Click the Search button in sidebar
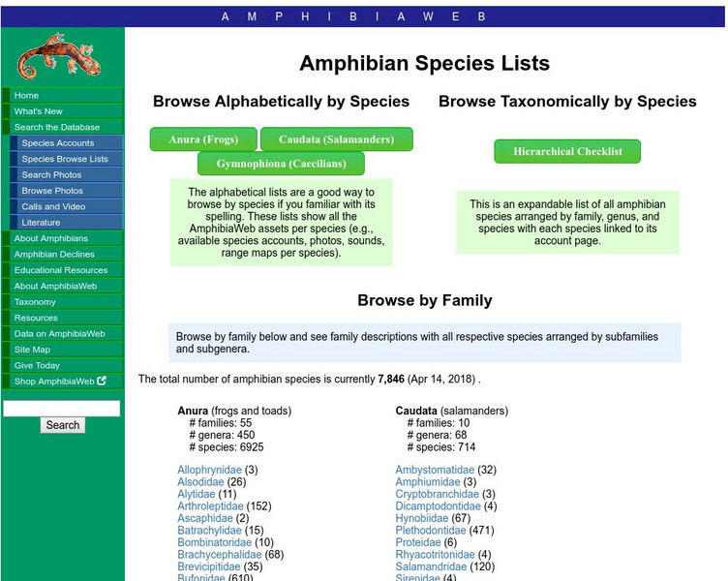The image size is (728, 581). point(63,425)
